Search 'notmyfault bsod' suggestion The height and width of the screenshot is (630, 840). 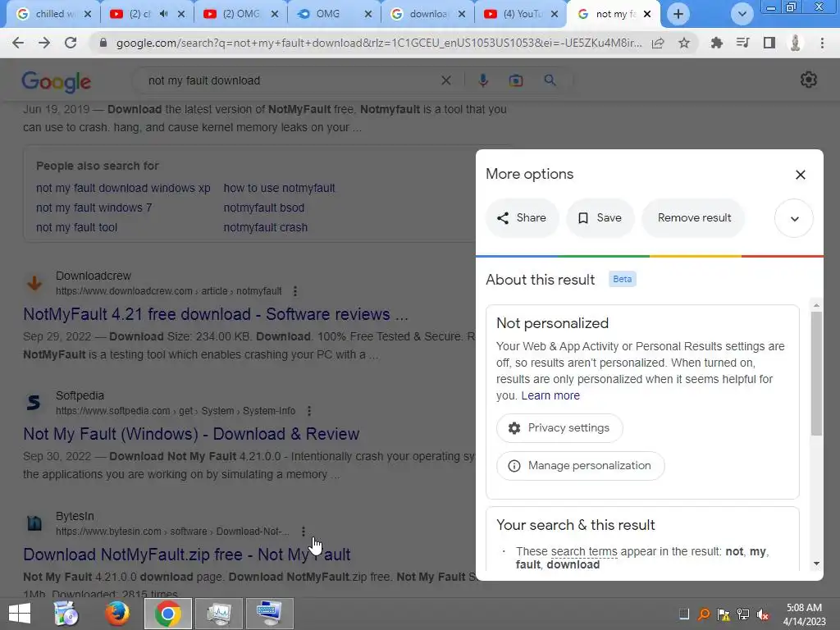pos(263,208)
